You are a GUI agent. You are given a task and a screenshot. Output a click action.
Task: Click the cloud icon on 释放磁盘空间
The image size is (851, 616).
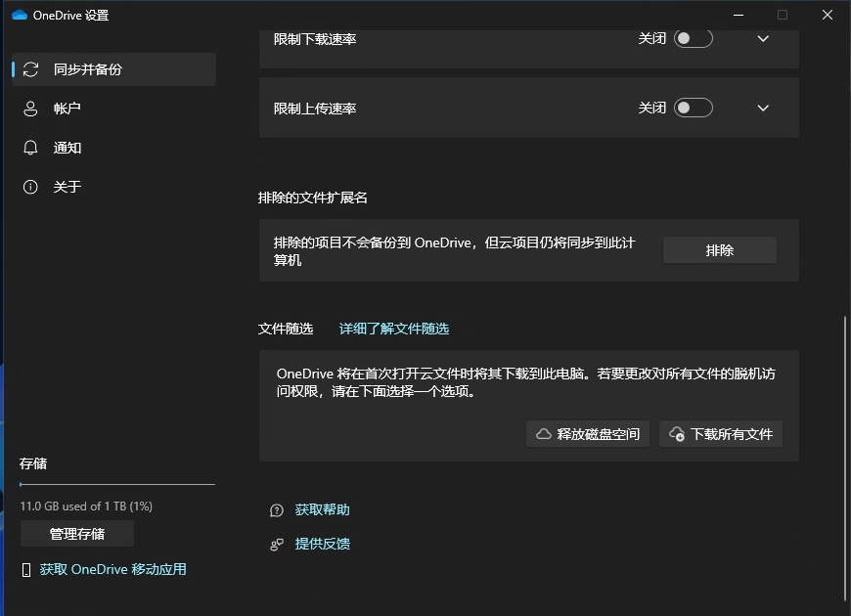(544, 434)
